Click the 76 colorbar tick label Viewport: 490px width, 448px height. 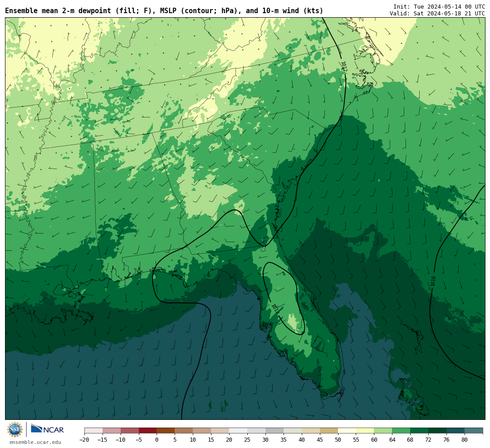[447, 440]
